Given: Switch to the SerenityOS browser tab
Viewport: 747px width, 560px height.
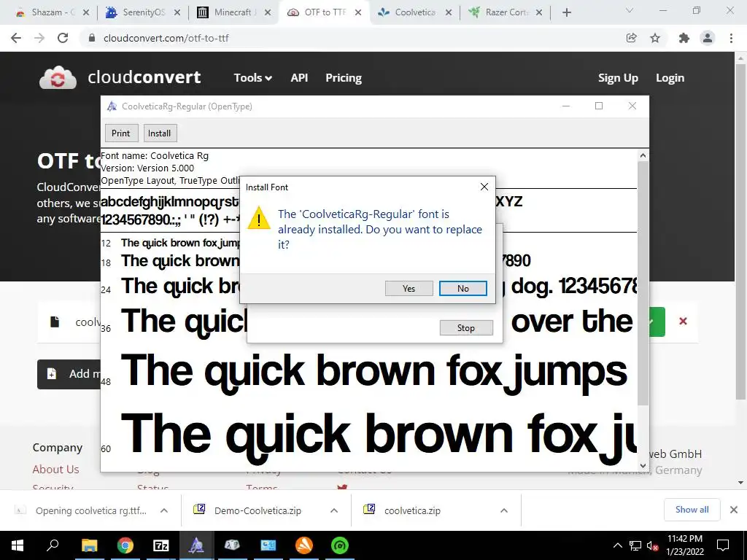Looking at the screenshot, I should pyautogui.click(x=143, y=12).
